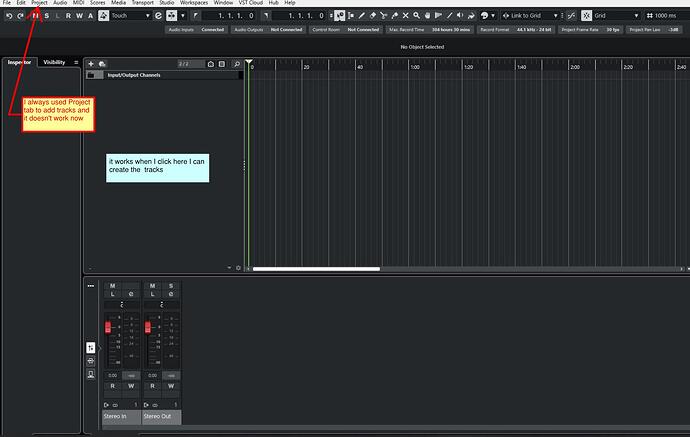Click the Stereo Out red volume fader
Image resolution: width=690 pixels, height=437 pixels.
click(148, 327)
